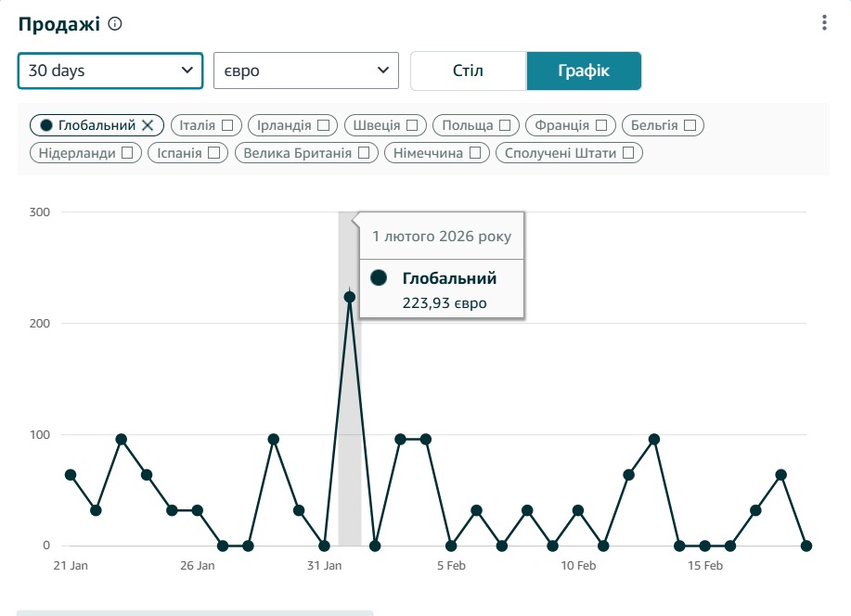Toggle the Велика Британія filter chip
The width and height of the screenshot is (851, 616).
(x=306, y=153)
